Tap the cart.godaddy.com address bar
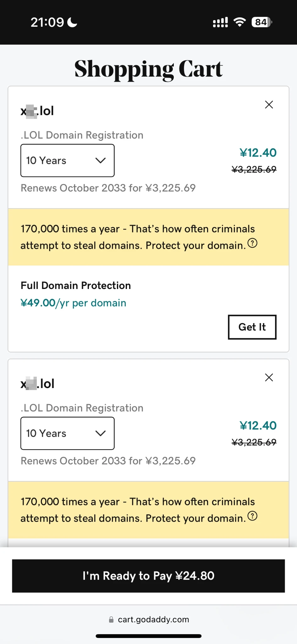The height and width of the screenshot is (644, 297). (x=153, y=619)
